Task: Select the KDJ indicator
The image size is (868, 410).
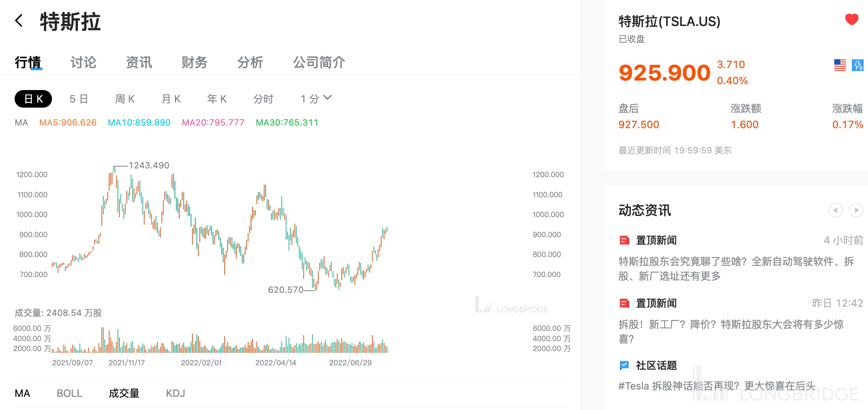Action: tap(175, 393)
